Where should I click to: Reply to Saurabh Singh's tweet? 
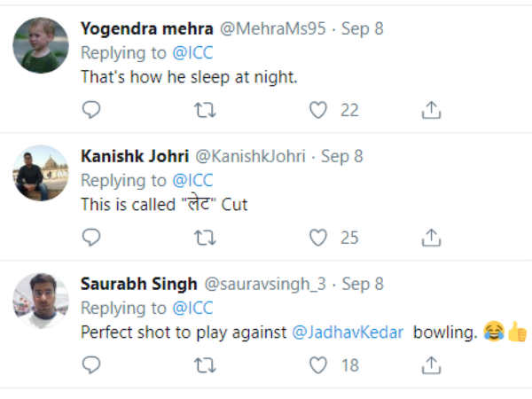tap(91, 364)
